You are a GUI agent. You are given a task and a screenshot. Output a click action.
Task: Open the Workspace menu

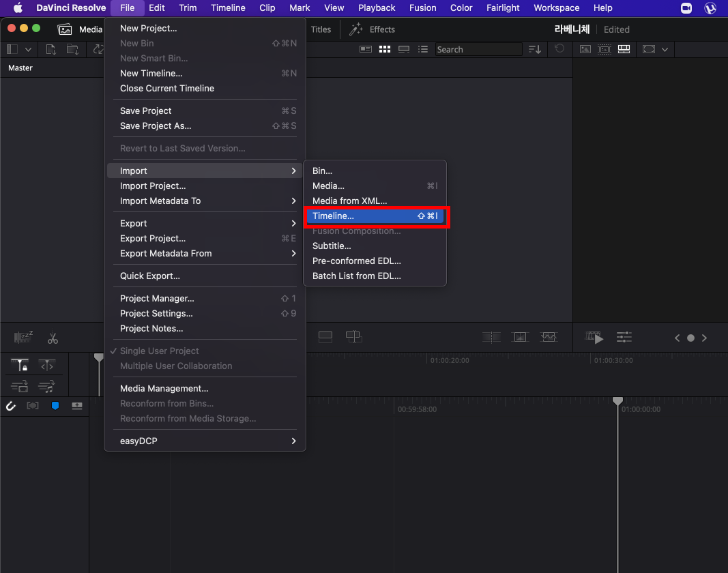tap(556, 8)
